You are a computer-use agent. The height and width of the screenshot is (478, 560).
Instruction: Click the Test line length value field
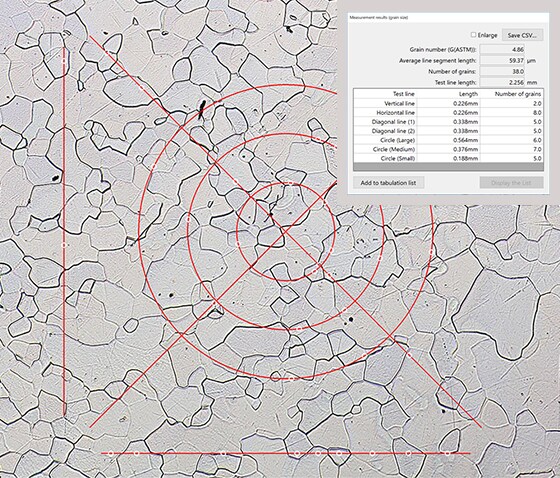502,82
